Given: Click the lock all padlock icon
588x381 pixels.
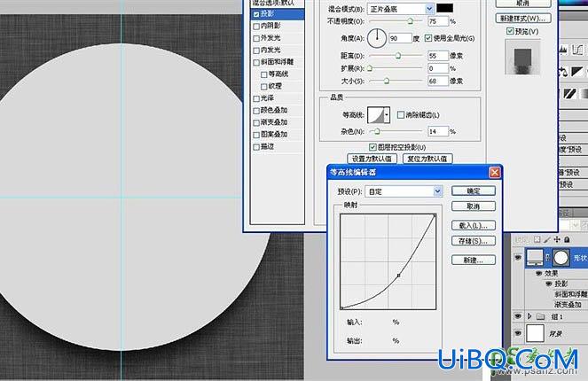Looking at the screenshot, I should click(x=567, y=239).
